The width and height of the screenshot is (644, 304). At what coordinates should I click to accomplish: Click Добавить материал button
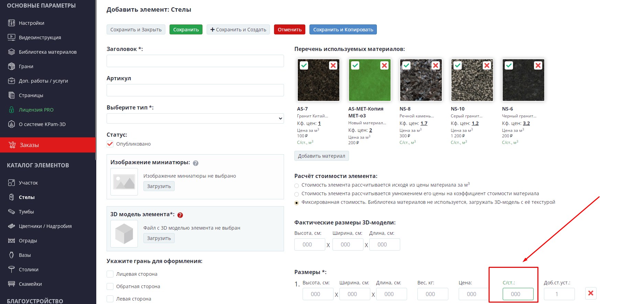(321, 156)
